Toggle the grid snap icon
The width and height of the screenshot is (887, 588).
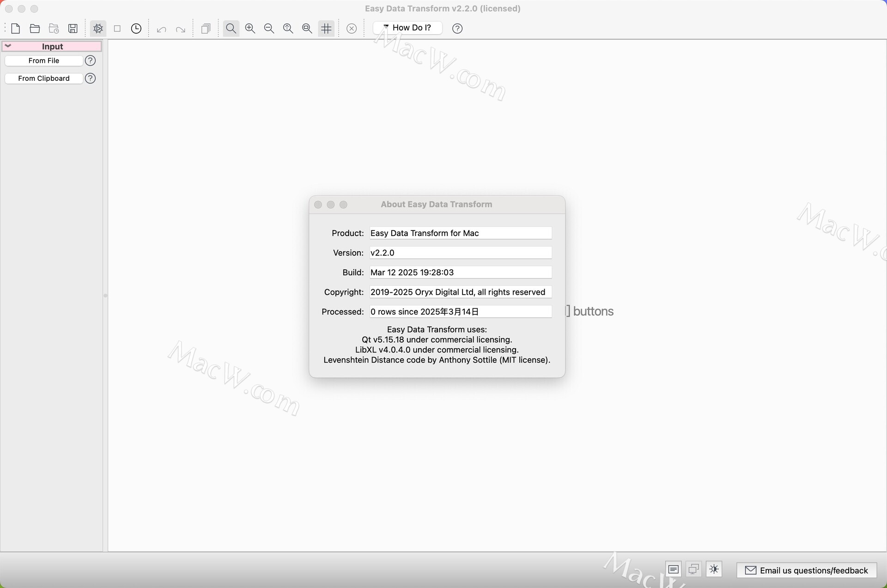point(327,29)
